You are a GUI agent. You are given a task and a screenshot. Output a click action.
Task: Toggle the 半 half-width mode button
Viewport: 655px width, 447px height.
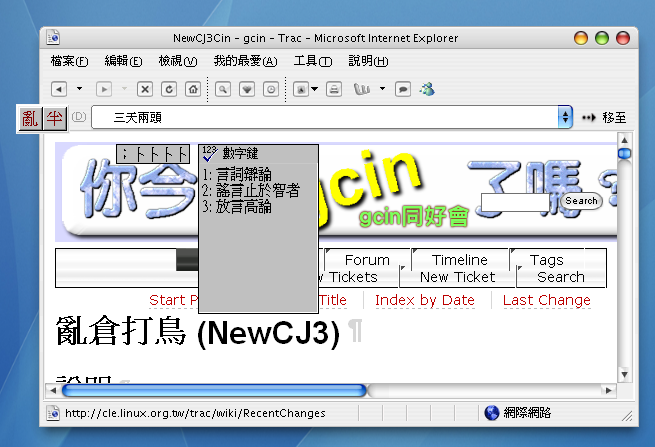[x=54, y=119]
